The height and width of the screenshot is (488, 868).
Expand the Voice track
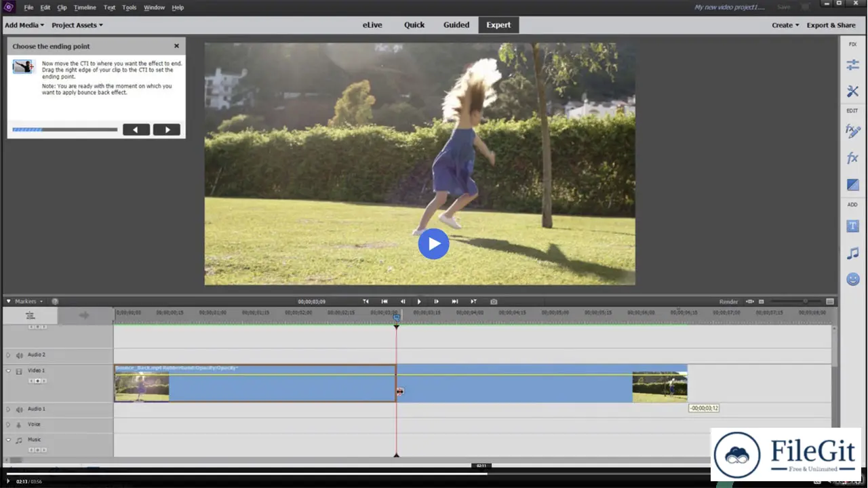8,425
